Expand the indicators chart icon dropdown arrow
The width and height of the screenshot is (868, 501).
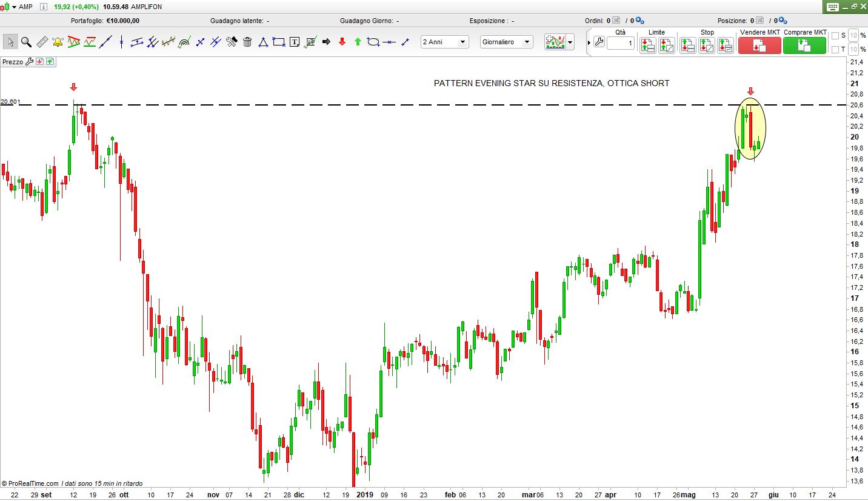tap(570, 42)
